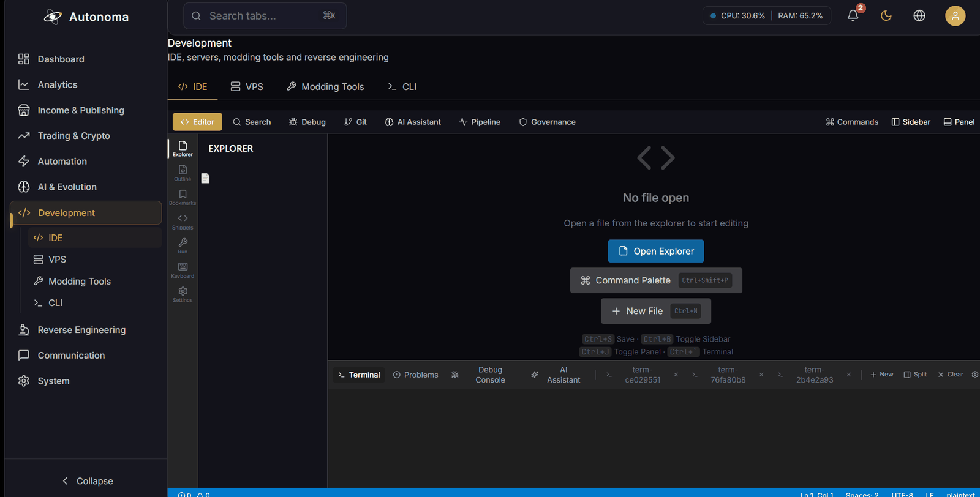The image size is (980, 497).
Task: Open Git in the IDE toolbar
Action: tap(355, 122)
